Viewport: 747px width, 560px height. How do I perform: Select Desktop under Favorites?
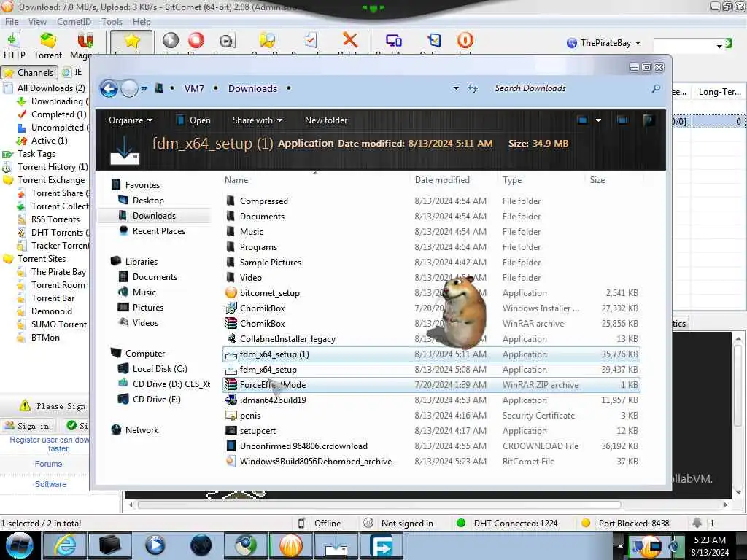148,201
